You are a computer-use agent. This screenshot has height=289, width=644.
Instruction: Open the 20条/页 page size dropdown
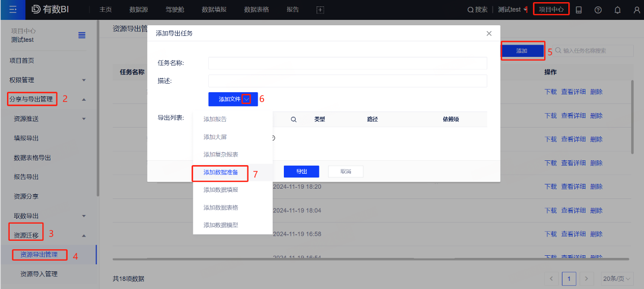click(x=617, y=279)
